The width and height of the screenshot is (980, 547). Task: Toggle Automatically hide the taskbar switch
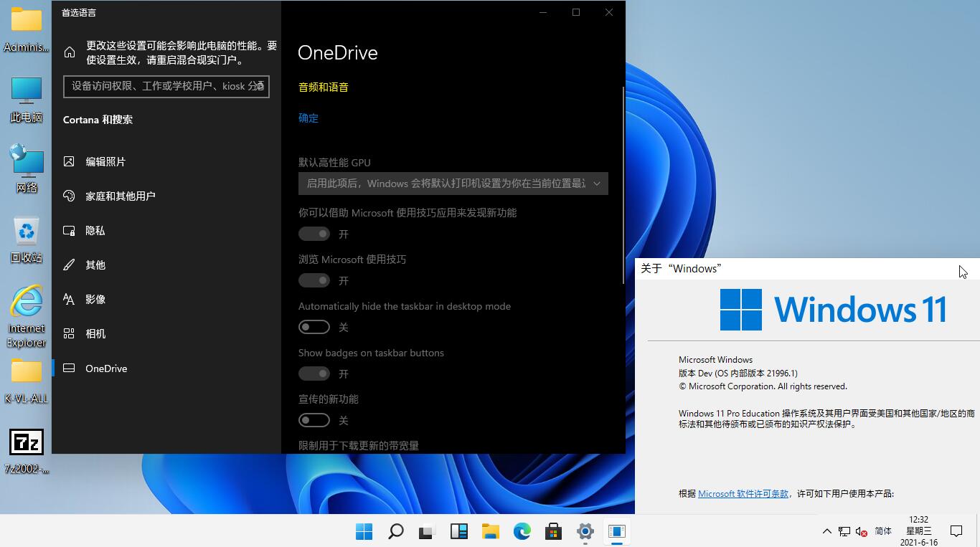(x=314, y=327)
